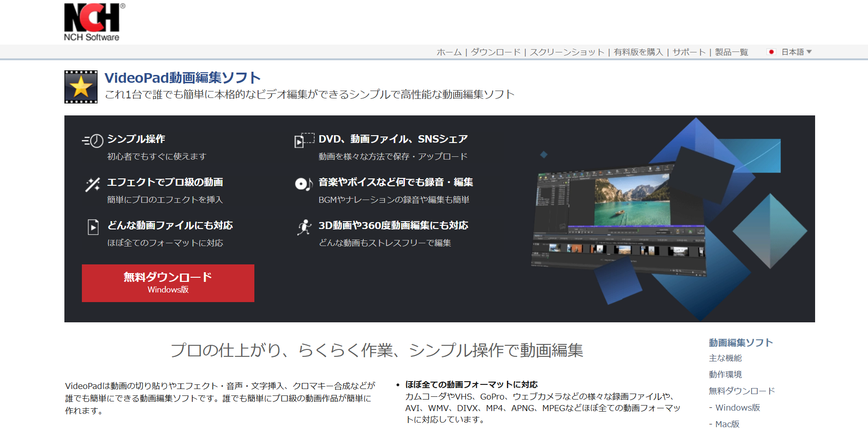Click the プロの仕上がり、らくらく作業 section headline
This screenshot has width=868, height=429.
tap(377, 350)
